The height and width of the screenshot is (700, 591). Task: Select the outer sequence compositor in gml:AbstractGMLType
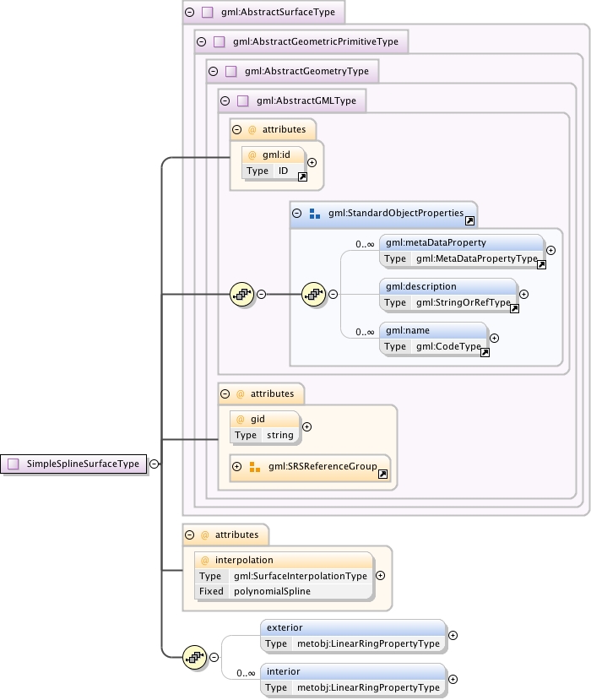(242, 294)
